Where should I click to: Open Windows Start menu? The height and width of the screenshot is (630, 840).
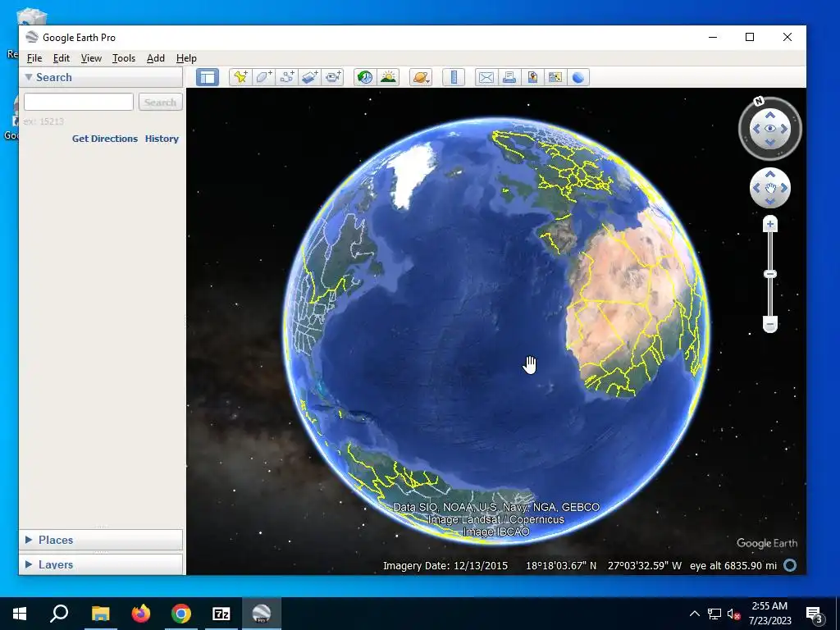[20, 614]
